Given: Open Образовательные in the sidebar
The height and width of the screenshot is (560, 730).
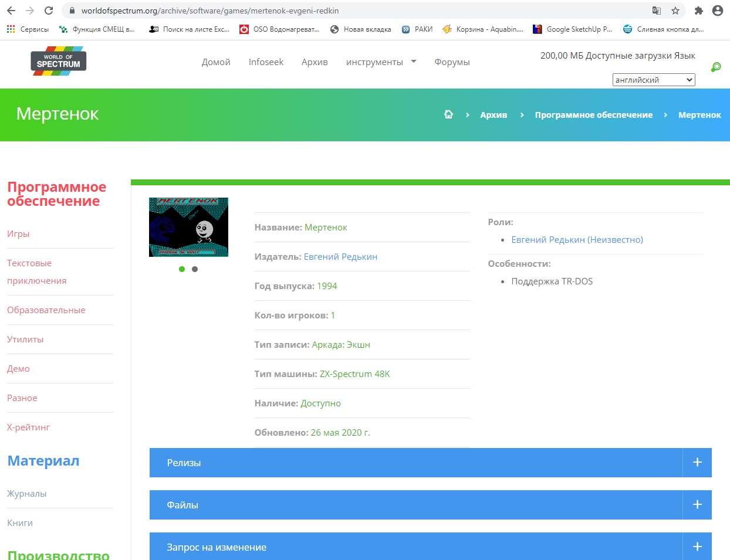Looking at the screenshot, I should click(x=46, y=310).
